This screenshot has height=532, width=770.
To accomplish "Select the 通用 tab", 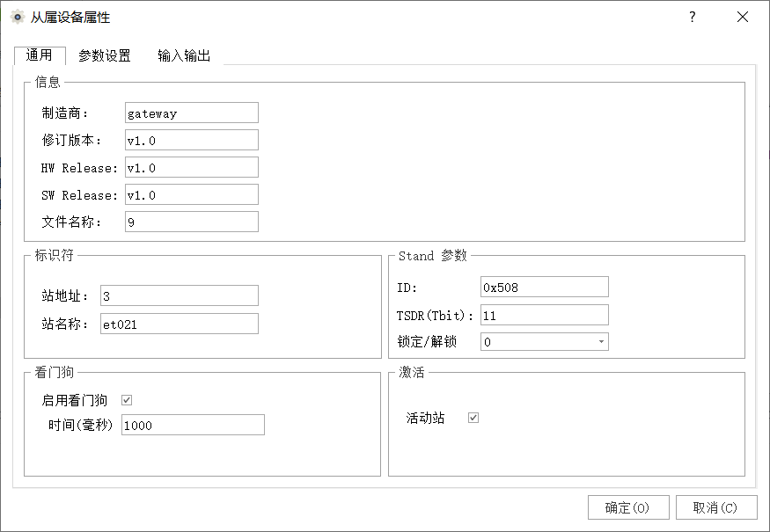I will tap(40, 55).
